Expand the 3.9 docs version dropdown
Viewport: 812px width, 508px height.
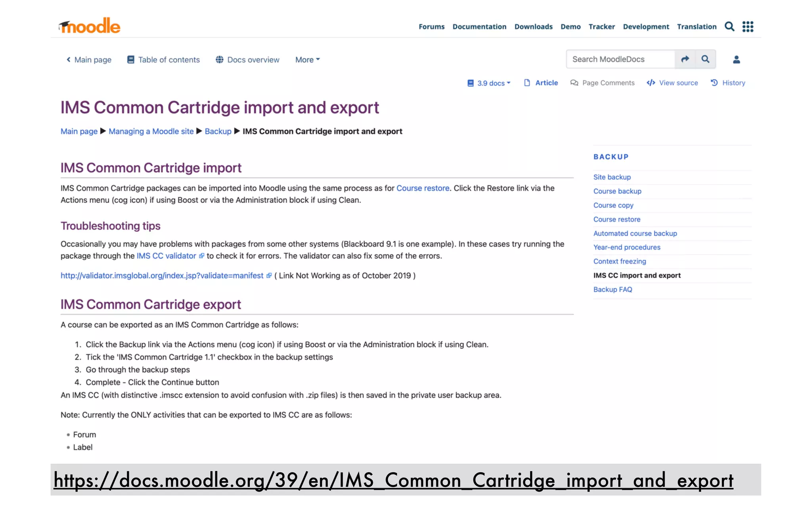489,83
